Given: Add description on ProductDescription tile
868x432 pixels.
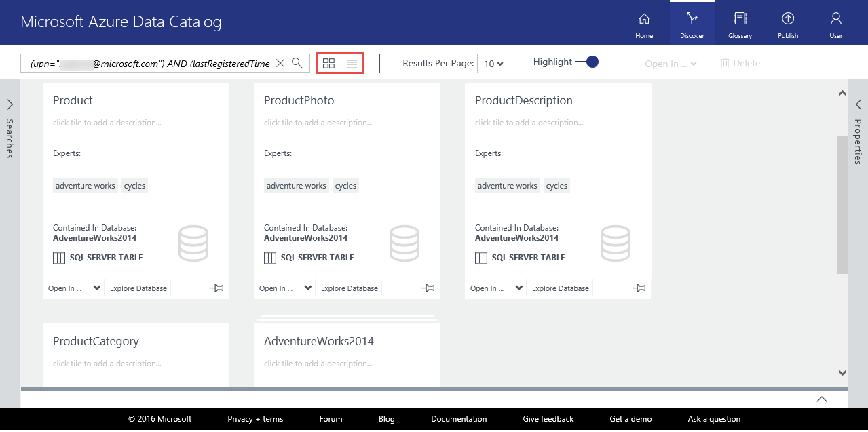Looking at the screenshot, I should pyautogui.click(x=529, y=123).
